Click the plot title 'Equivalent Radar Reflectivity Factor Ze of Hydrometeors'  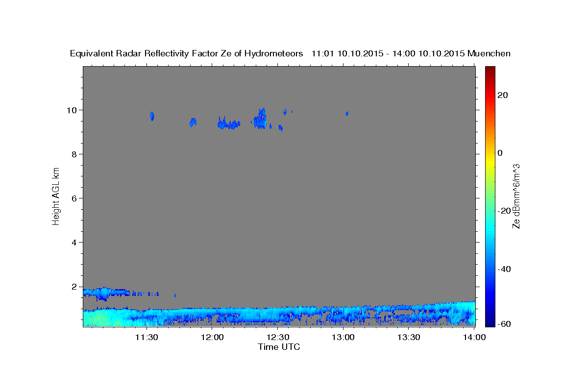[187, 54]
